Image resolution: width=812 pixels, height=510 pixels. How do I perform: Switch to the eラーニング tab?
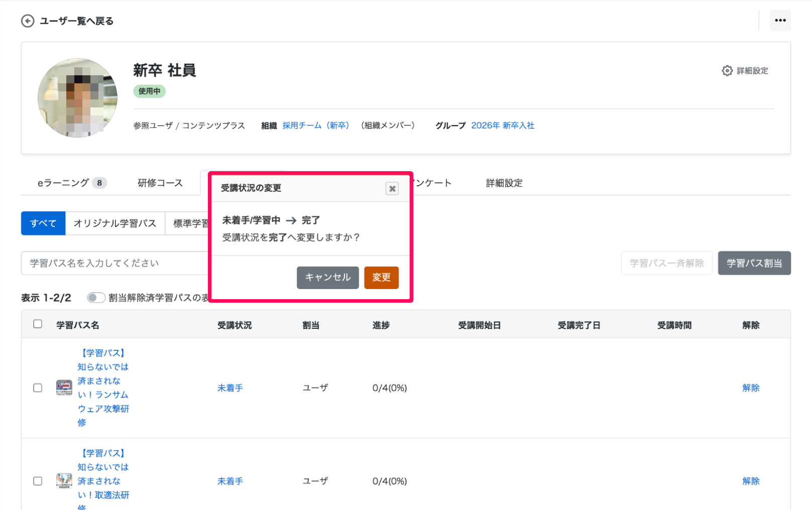point(72,183)
